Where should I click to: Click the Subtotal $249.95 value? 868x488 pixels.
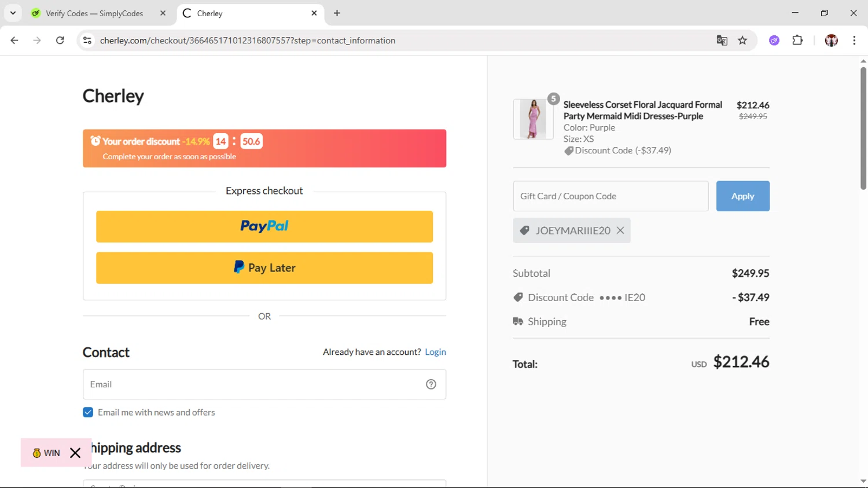(x=751, y=273)
